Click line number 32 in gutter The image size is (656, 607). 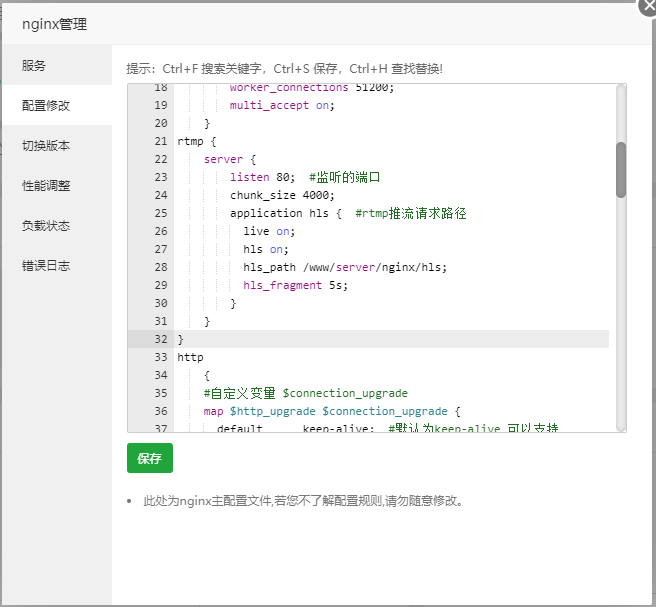click(x=161, y=339)
